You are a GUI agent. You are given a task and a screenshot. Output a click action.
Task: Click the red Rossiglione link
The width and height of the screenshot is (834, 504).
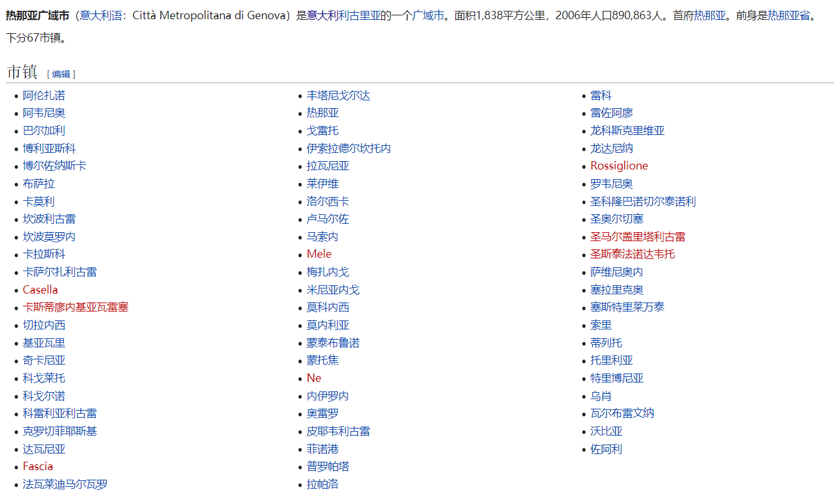tap(619, 166)
